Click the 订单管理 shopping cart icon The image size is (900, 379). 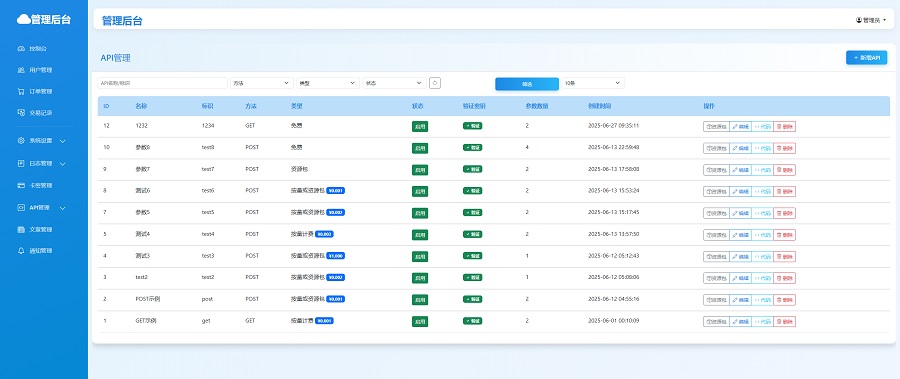tap(21, 91)
